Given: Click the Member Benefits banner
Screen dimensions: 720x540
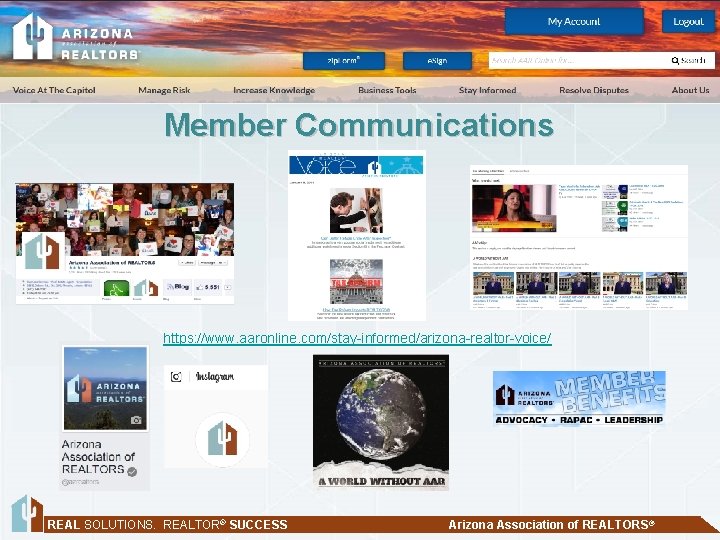Looking at the screenshot, I should click(x=579, y=399).
